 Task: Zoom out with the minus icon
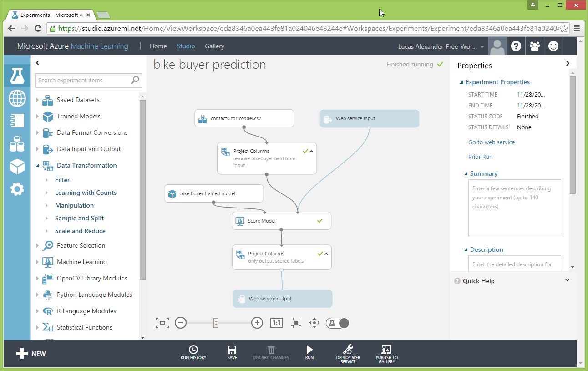(181, 323)
